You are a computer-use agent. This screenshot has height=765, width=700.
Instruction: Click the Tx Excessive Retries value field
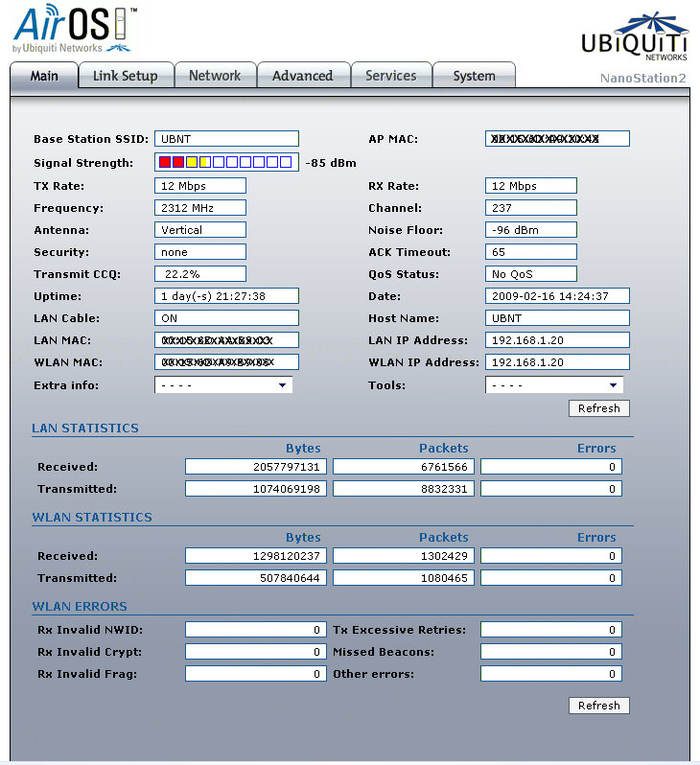tap(551, 630)
